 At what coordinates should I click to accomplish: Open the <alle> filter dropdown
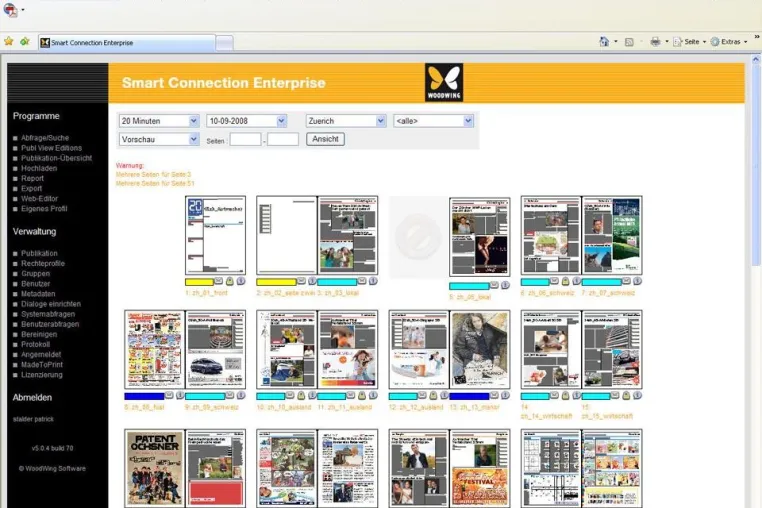(433, 121)
